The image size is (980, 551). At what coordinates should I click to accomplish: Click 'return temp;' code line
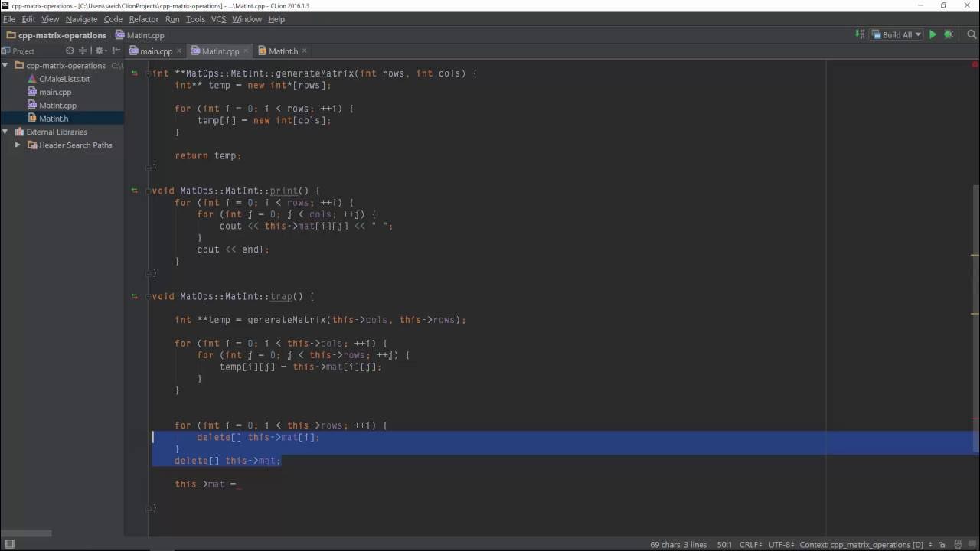[207, 155]
